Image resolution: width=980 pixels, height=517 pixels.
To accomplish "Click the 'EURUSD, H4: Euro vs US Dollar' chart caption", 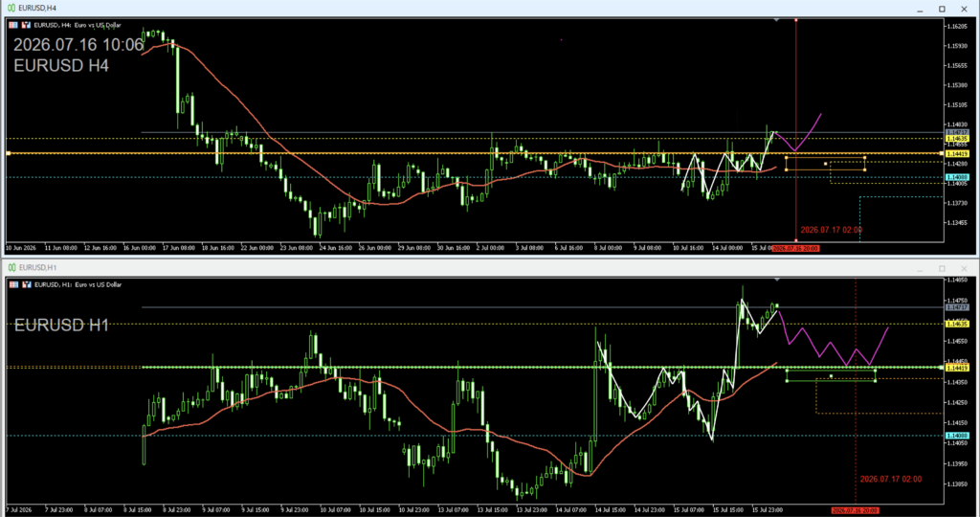I will tap(78, 25).
